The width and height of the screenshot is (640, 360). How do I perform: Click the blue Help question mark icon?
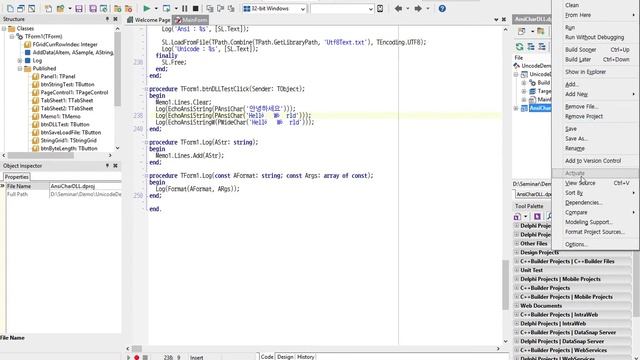pos(442,8)
